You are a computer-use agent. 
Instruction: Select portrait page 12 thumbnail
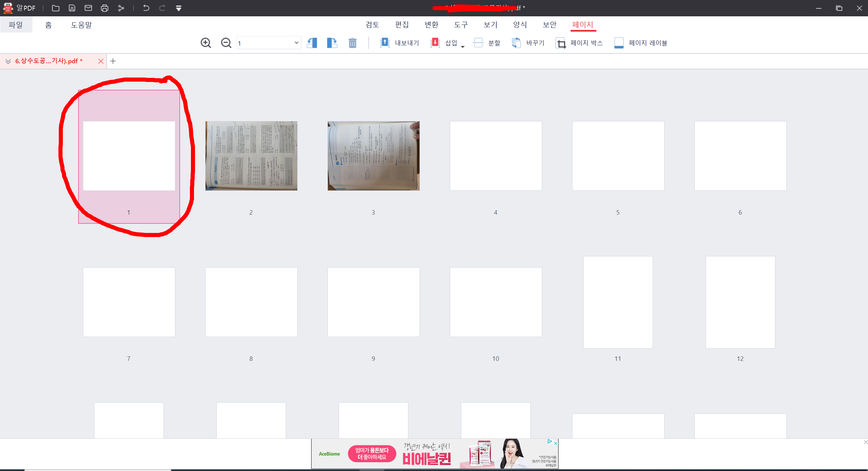740,302
